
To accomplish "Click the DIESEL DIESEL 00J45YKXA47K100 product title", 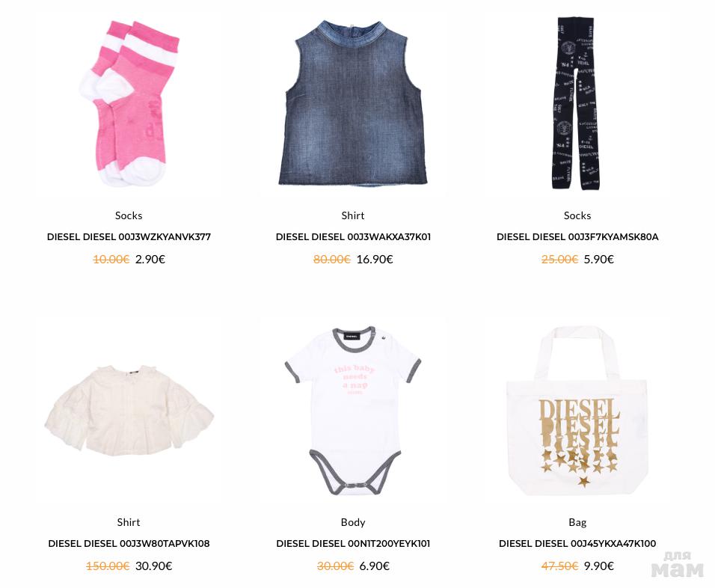I will 577,543.
